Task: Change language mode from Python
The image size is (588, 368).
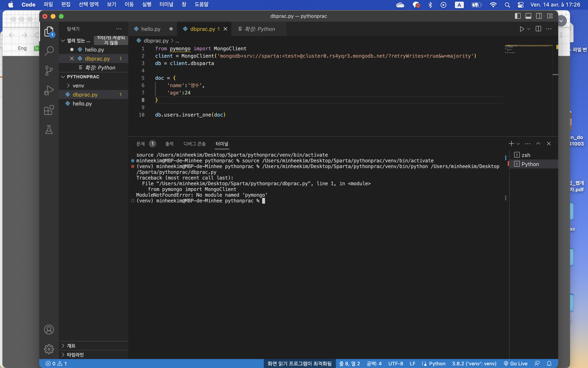Action: tap(437, 364)
